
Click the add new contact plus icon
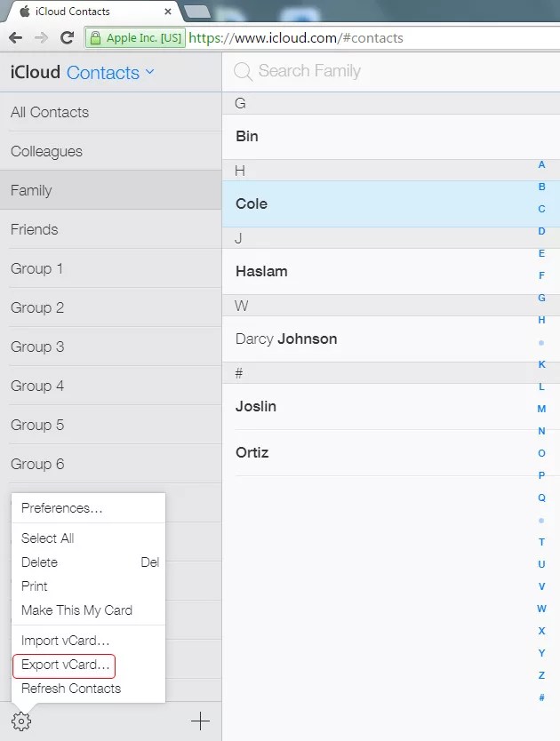point(200,721)
